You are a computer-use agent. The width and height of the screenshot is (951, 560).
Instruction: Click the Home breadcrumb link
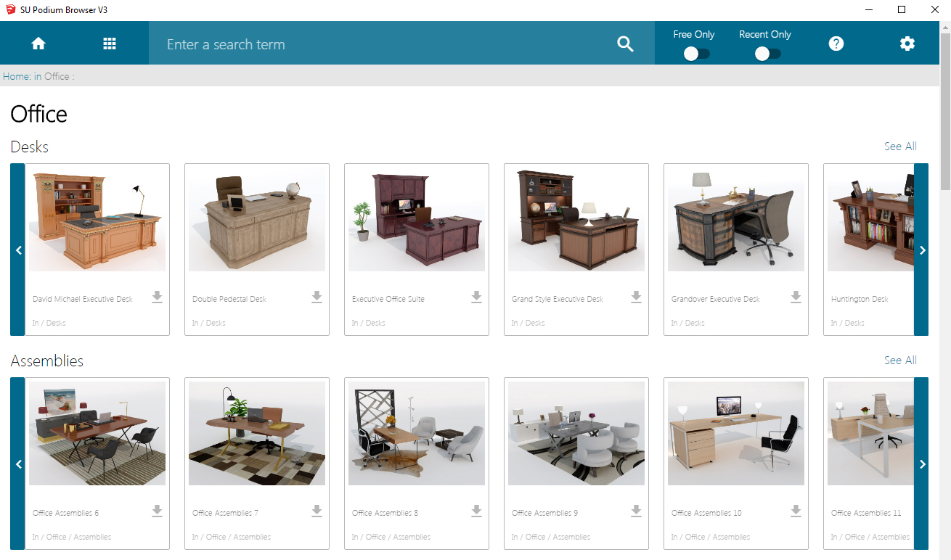16,76
